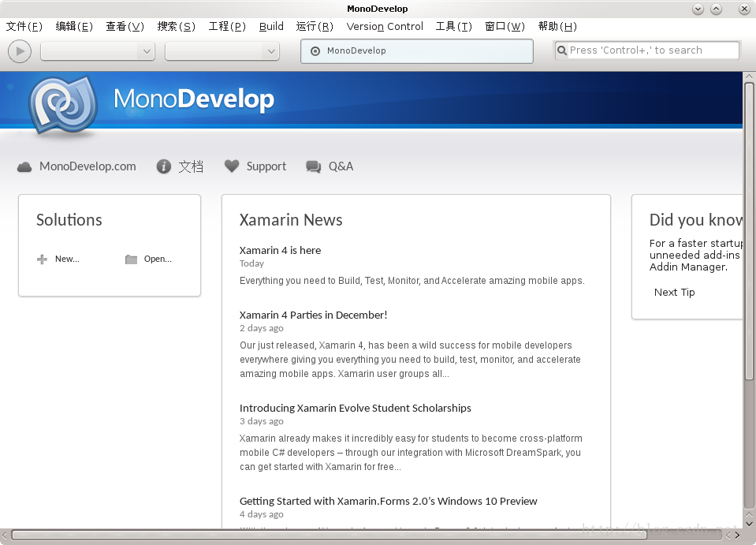This screenshot has height=545, width=756.
Task: Click the MonoDevelop logo icon in banner
Action: pos(63,105)
